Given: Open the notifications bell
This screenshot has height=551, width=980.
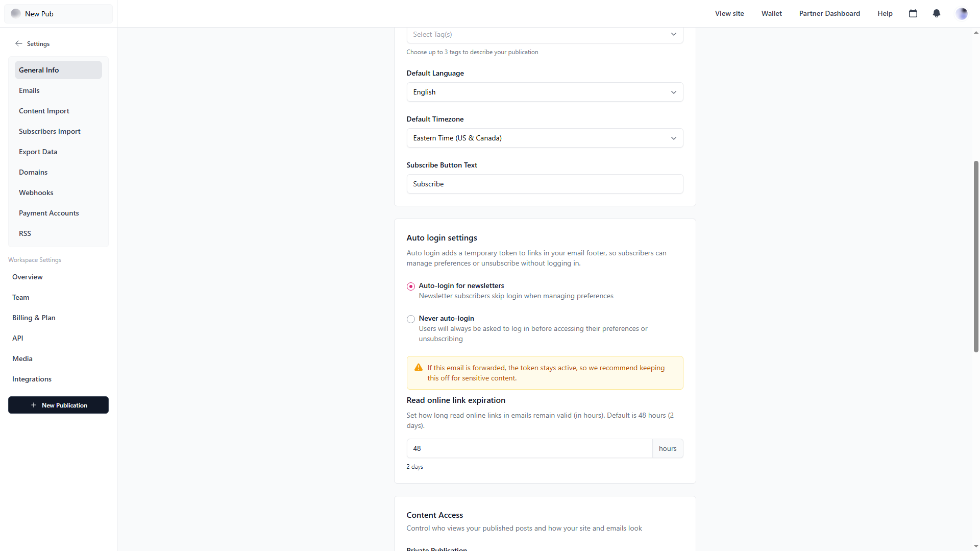Looking at the screenshot, I should pyautogui.click(x=937, y=14).
